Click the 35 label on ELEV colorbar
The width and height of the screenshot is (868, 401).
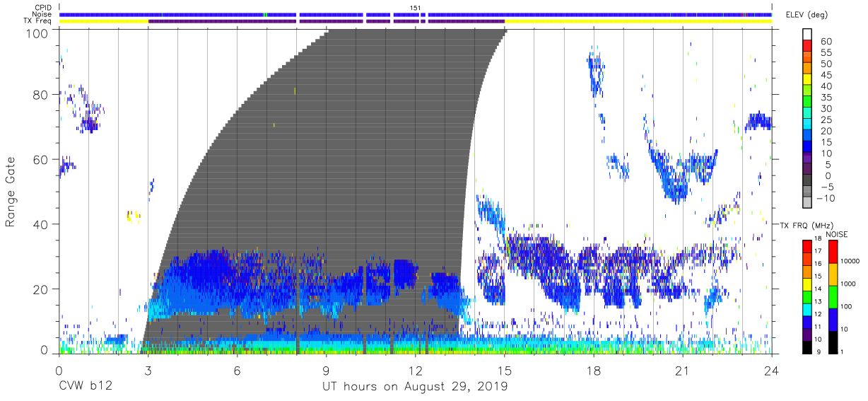[x=827, y=98]
